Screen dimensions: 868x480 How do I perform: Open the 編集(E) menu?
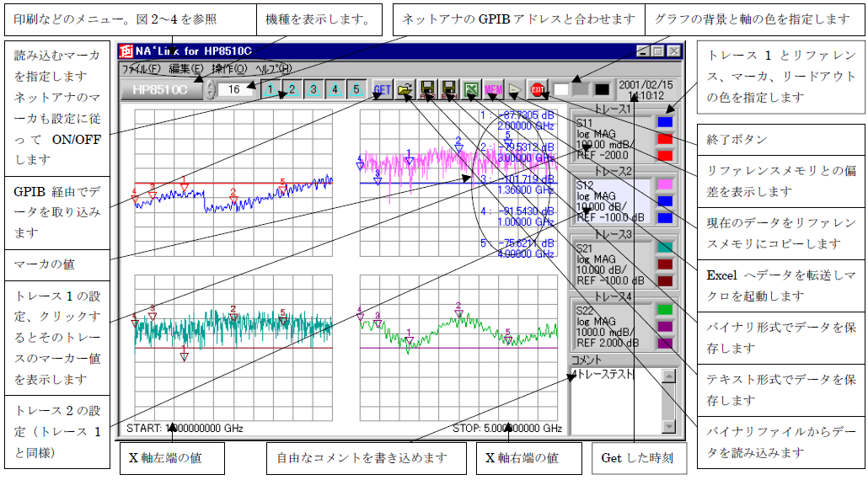(186, 68)
